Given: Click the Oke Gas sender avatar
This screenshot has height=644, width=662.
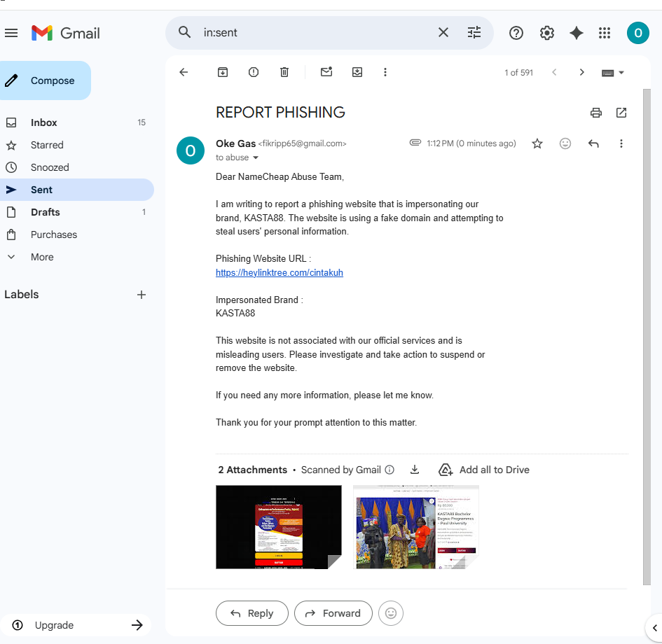Looking at the screenshot, I should pyautogui.click(x=191, y=150).
